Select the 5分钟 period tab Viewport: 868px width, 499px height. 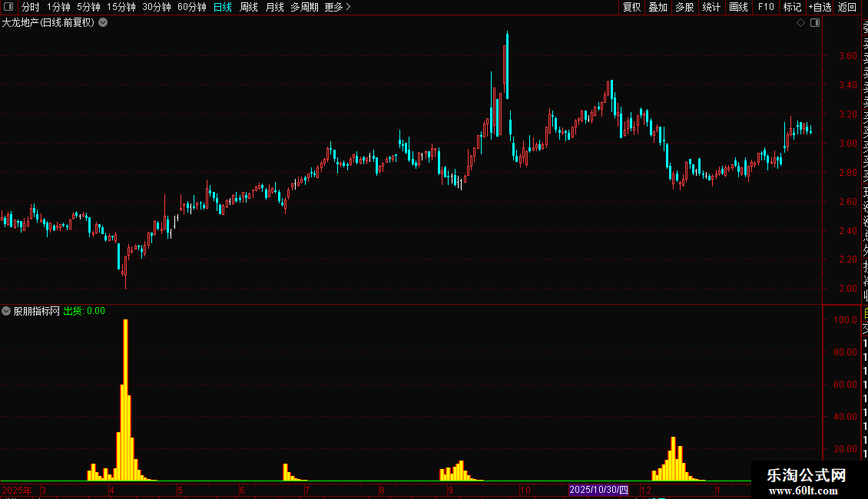(88, 7)
